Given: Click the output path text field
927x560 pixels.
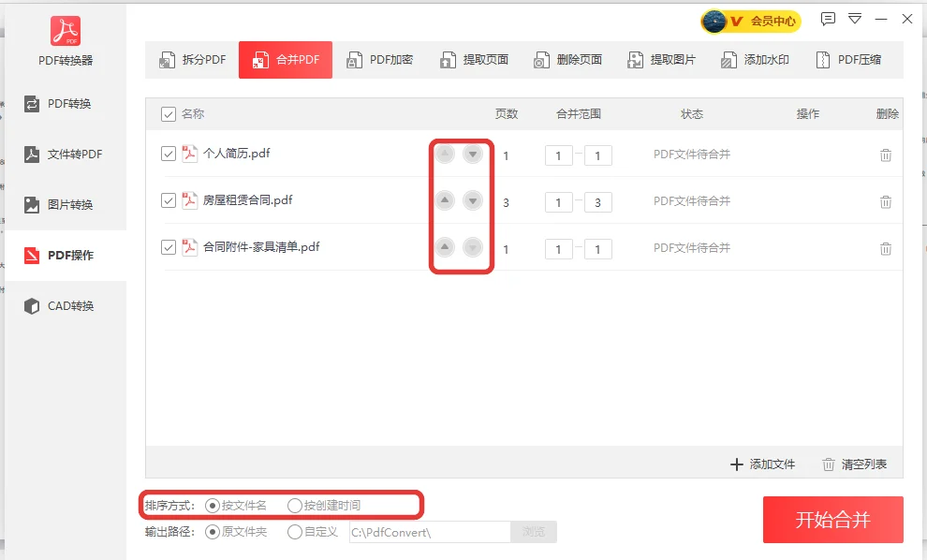Looking at the screenshot, I should pos(430,532).
